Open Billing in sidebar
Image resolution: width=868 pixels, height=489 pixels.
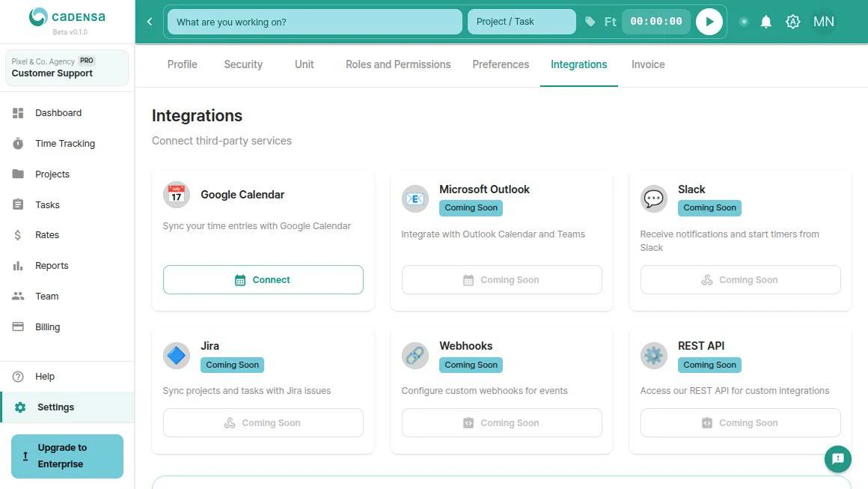point(67,326)
